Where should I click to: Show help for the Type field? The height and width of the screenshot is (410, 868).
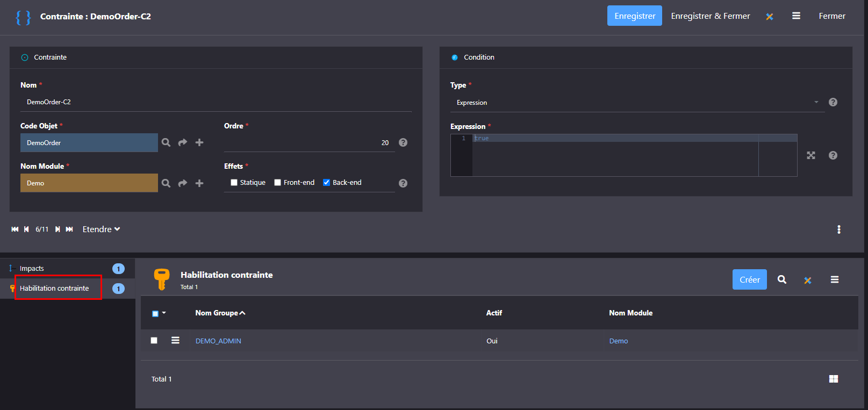click(833, 102)
